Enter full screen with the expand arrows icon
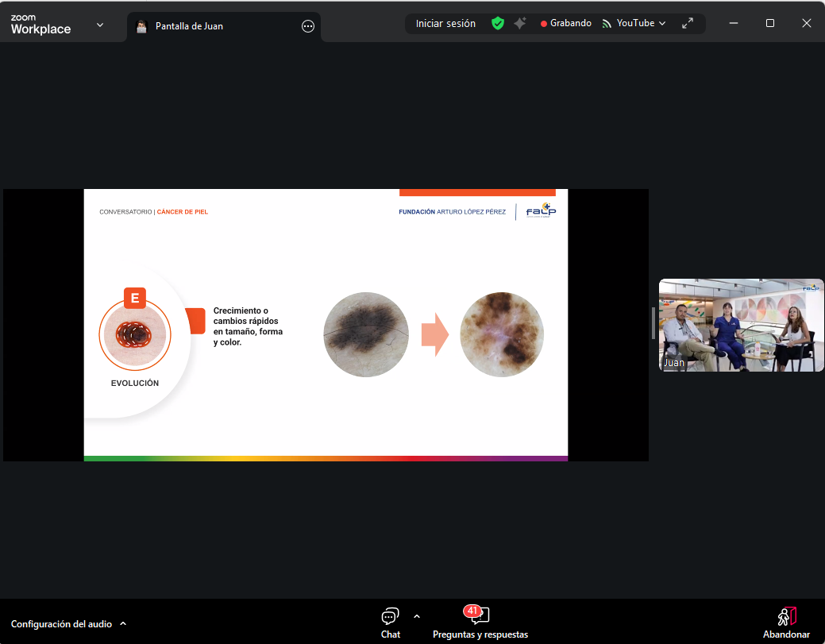 pos(688,24)
